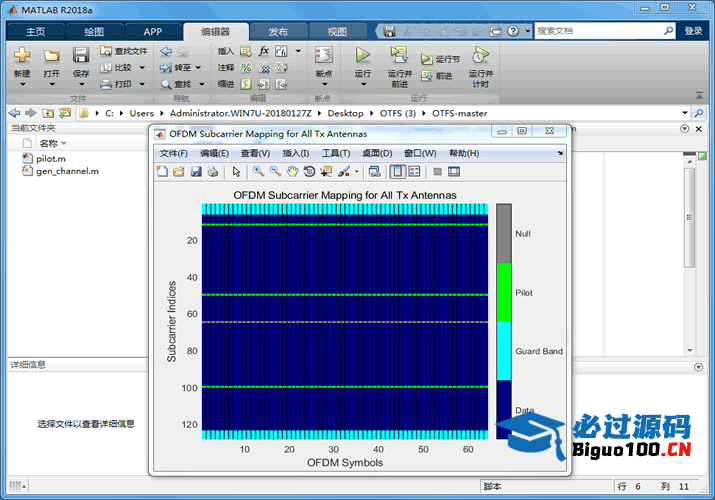Click the Run and Advance (运行并前进) icon

[x=399, y=55]
